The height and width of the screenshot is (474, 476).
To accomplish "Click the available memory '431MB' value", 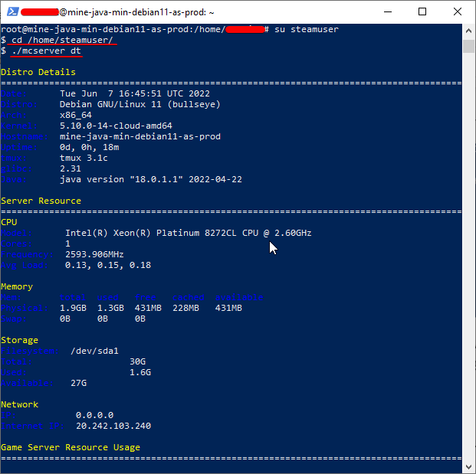I will 228,308.
